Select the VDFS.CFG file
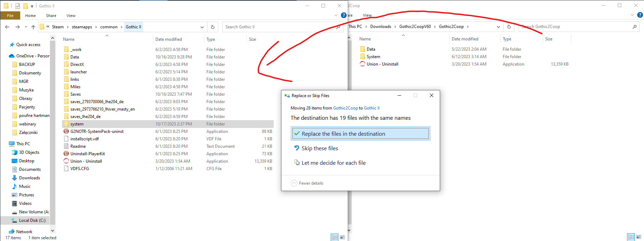The width and height of the screenshot is (644, 241). (79, 169)
